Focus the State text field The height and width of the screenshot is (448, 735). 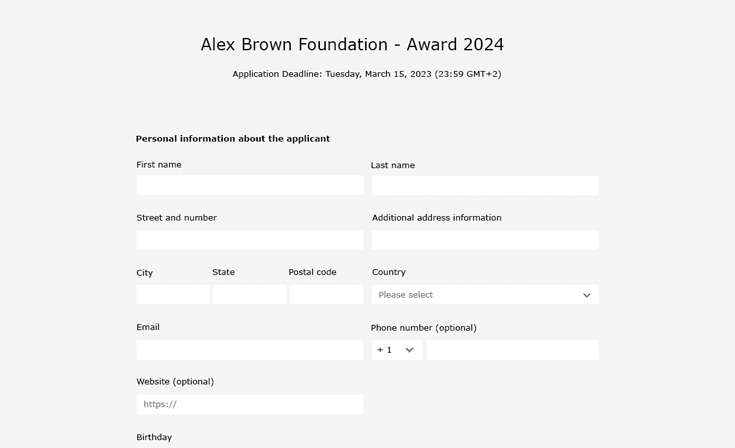tap(249, 295)
